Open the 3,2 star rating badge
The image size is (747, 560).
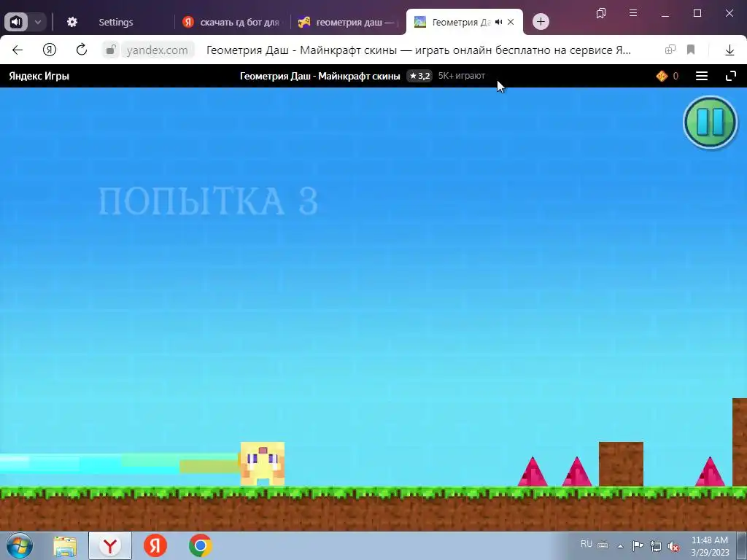pyautogui.click(x=419, y=76)
